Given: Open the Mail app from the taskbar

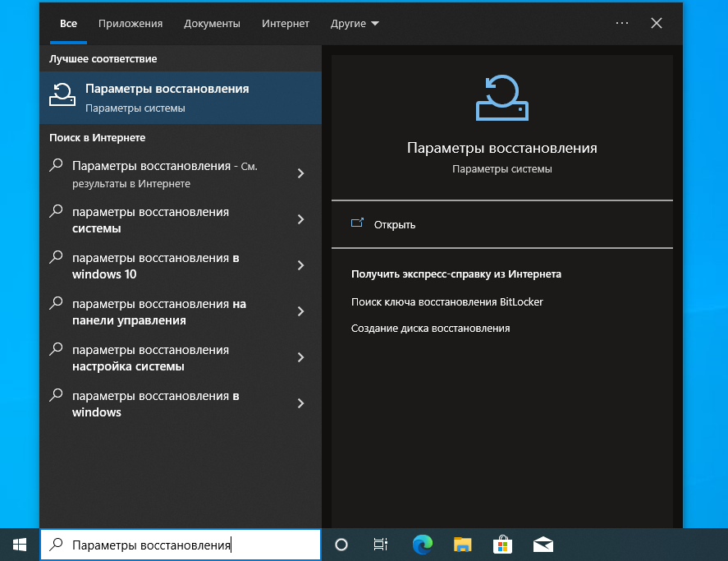Looking at the screenshot, I should tap(543, 545).
